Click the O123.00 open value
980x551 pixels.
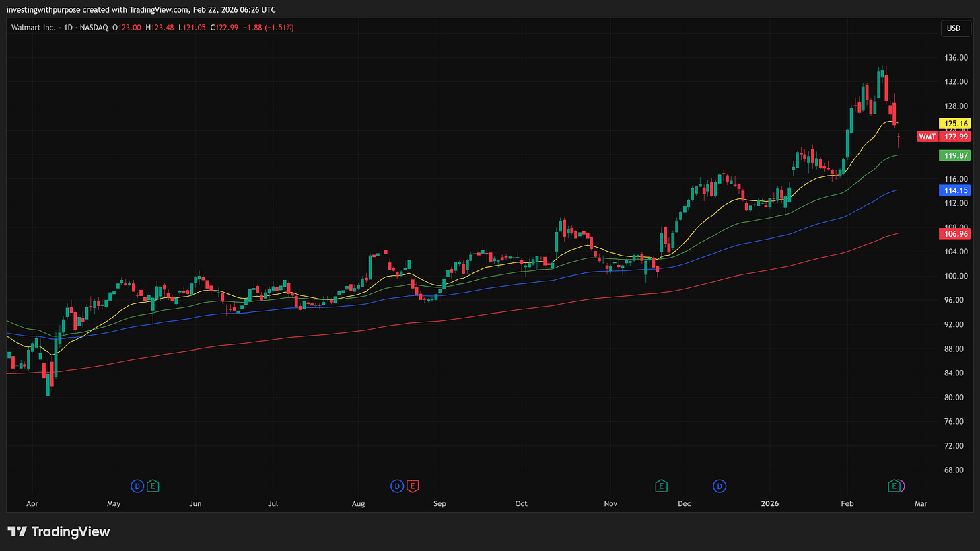click(126, 28)
